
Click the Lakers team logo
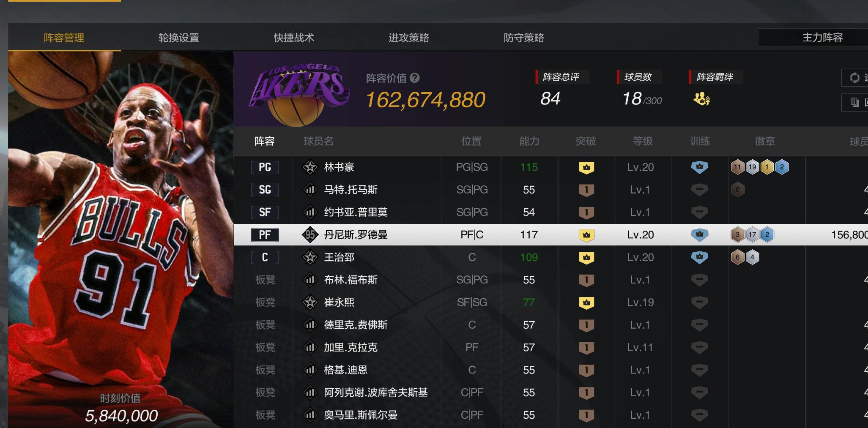pyautogui.click(x=299, y=94)
